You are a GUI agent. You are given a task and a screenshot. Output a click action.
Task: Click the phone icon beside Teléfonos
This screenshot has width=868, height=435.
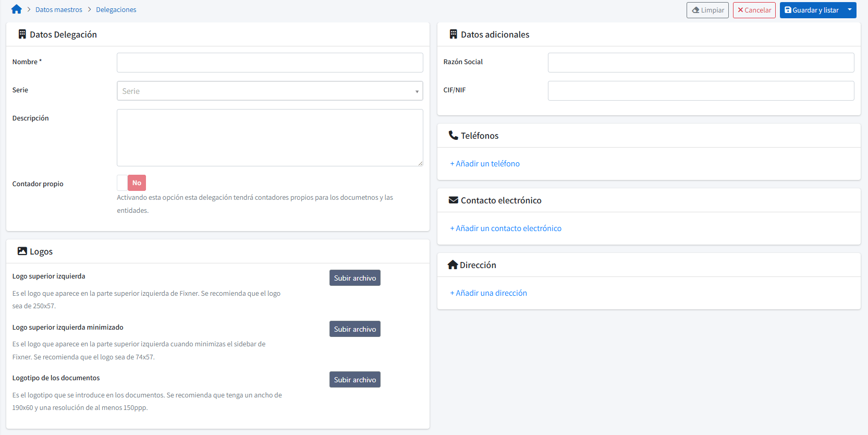tap(453, 136)
